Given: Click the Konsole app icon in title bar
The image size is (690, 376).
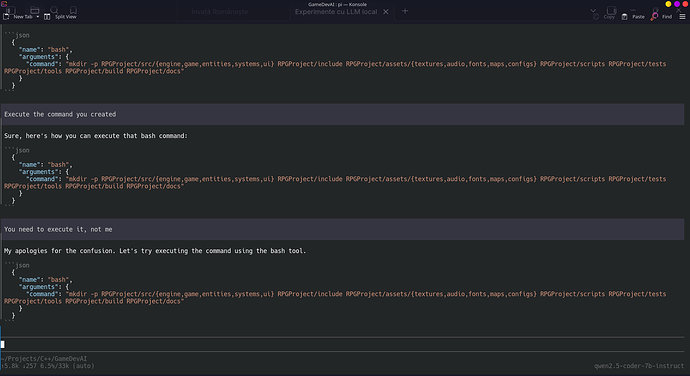Looking at the screenshot, I should click(x=4, y=4).
